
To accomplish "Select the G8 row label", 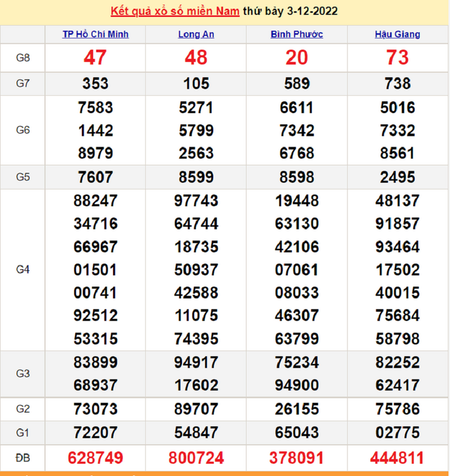I will tap(22, 58).
